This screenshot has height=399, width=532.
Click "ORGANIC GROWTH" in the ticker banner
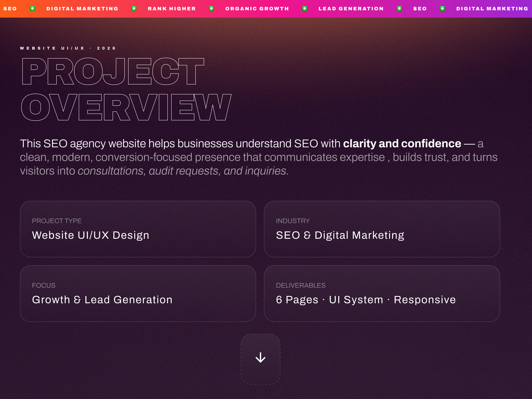(x=257, y=9)
